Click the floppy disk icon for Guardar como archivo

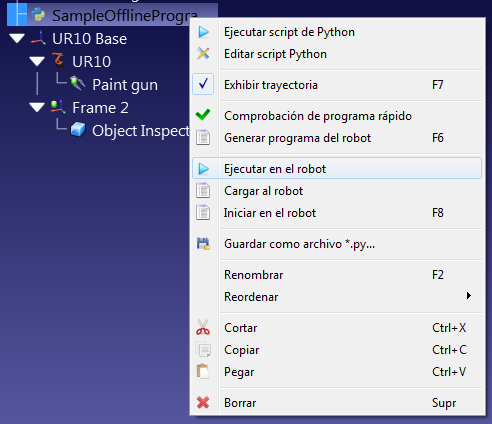coord(203,244)
